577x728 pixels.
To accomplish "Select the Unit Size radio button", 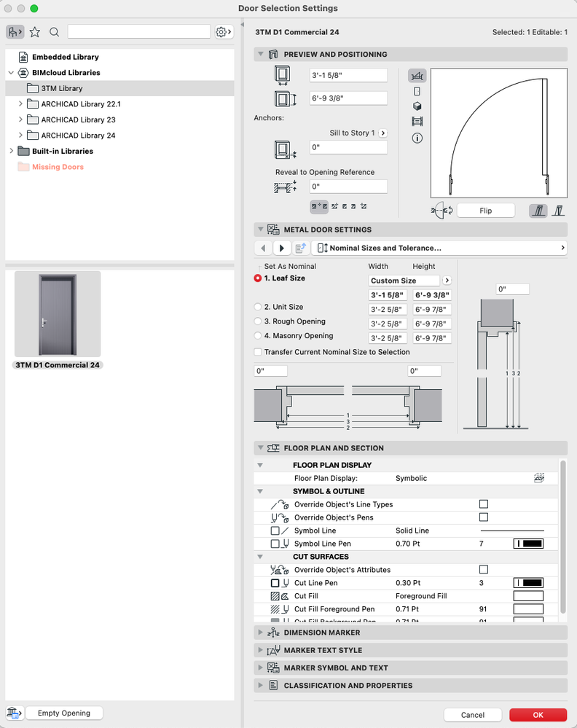I will click(x=258, y=307).
